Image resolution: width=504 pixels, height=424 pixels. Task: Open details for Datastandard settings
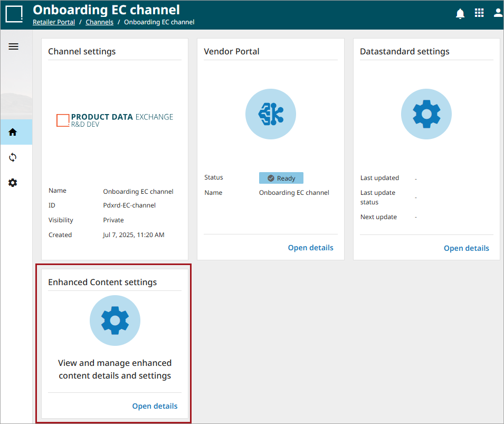[x=466, y=248]
